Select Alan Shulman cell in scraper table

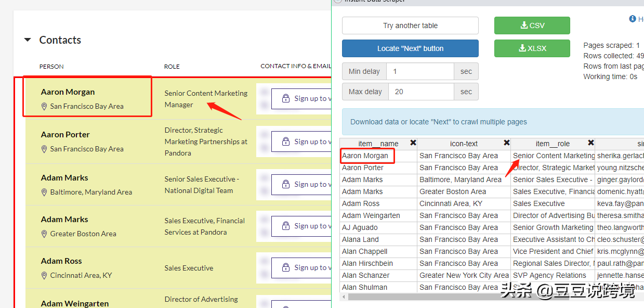click(378, 287)
